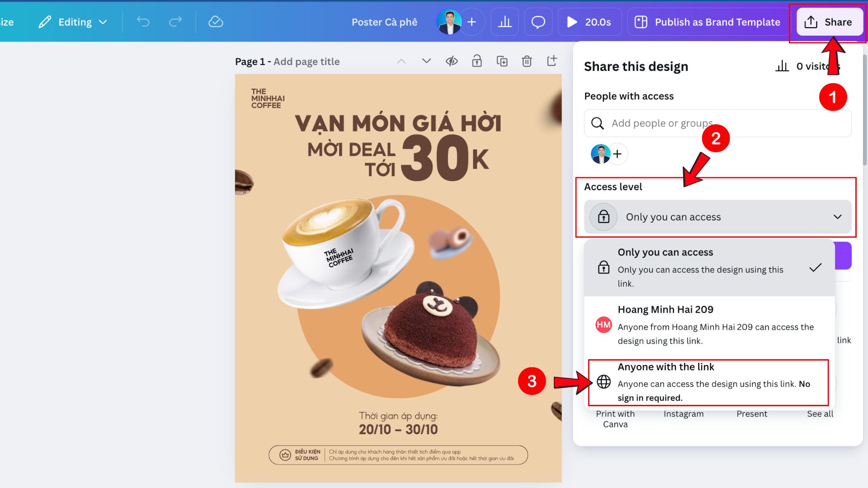
Task: Click the lock icon in access field
Action: pos(604,217)
